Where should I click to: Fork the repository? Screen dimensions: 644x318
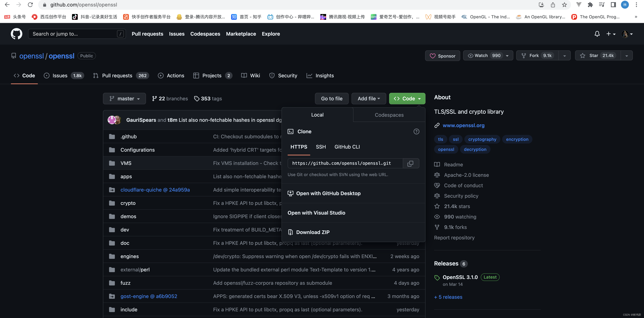coord(537,55)
